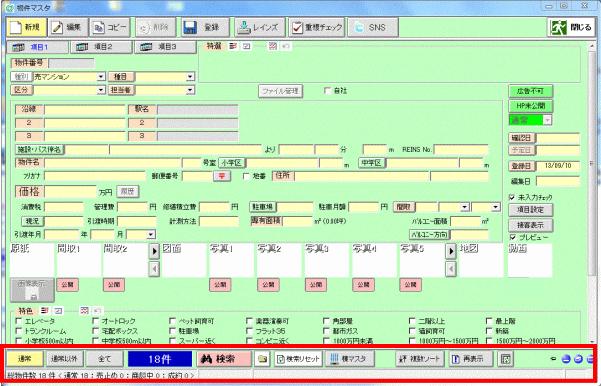The image size is (601, 386).
Task: Click the 編集 pencil edit button
Action: 68,27
